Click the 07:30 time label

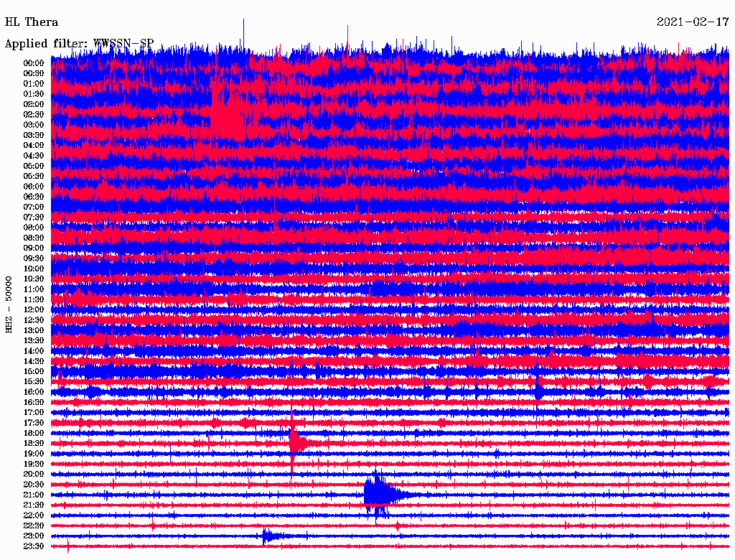(x=34, y=217)
